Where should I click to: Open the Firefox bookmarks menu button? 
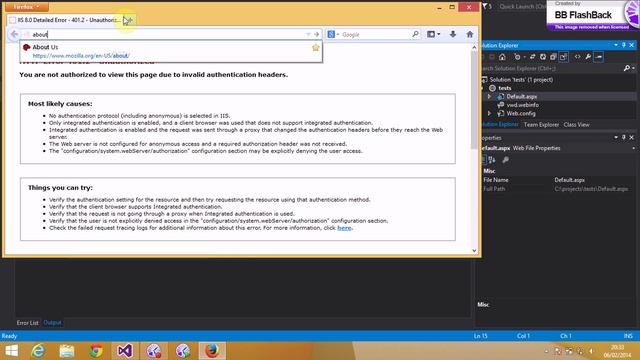pos(433,34)
